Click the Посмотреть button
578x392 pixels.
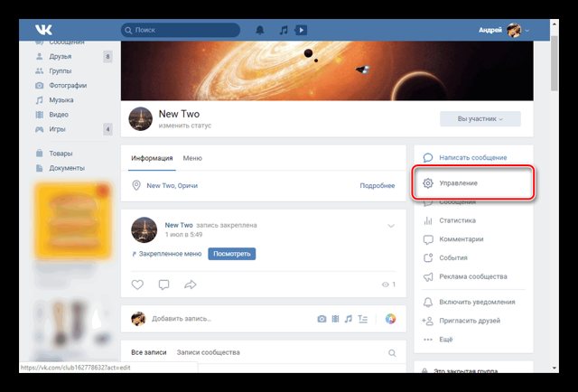[232, 254]
